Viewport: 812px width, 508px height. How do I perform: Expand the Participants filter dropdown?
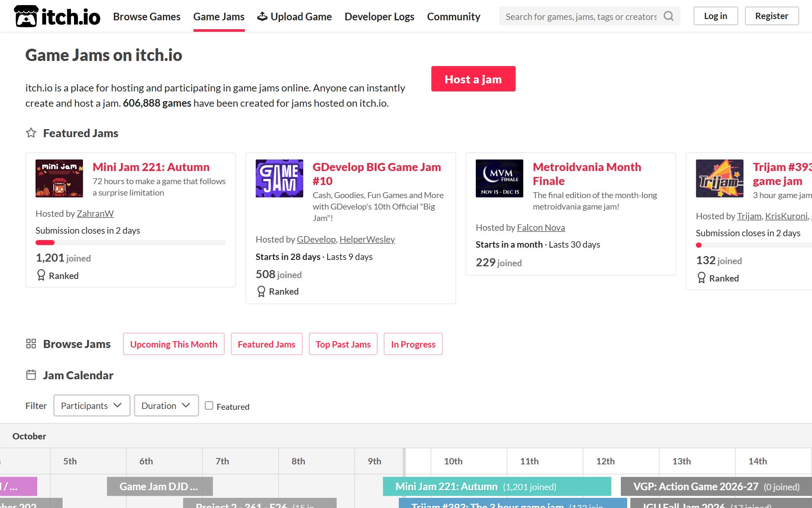[x=92, y=406]
